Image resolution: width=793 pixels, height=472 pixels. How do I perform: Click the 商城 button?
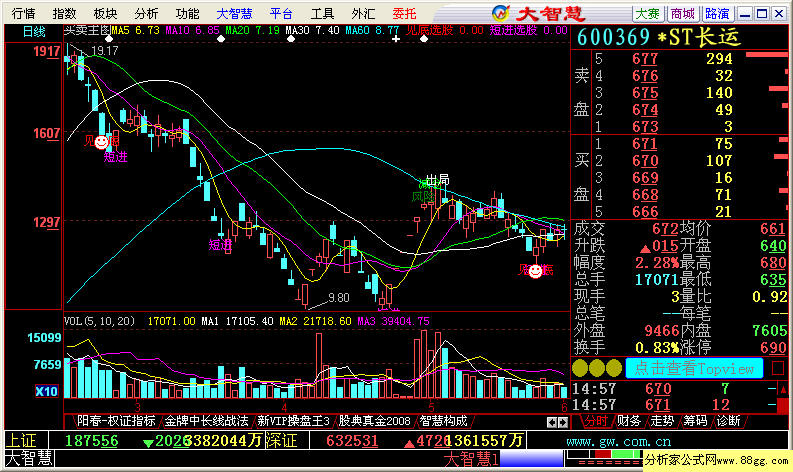click(683, 14)
